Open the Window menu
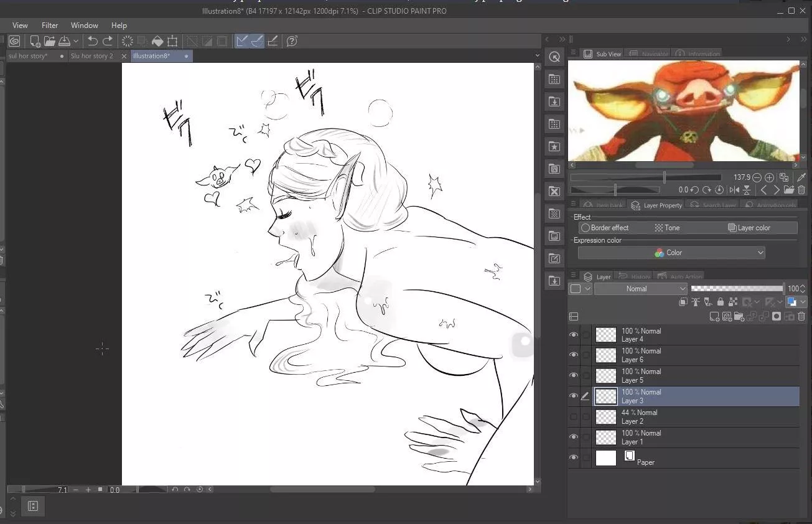 pyautogui.click(x=84, y=25)
